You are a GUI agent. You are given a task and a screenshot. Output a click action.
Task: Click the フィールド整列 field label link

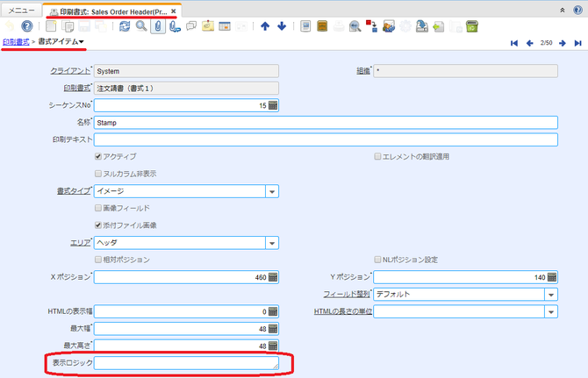click(347, 294)
